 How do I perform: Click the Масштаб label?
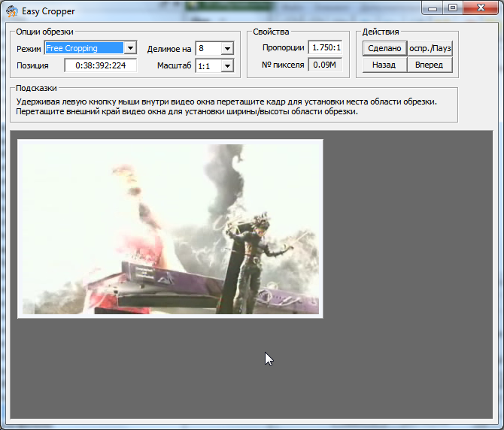click(x=175, y=65)
